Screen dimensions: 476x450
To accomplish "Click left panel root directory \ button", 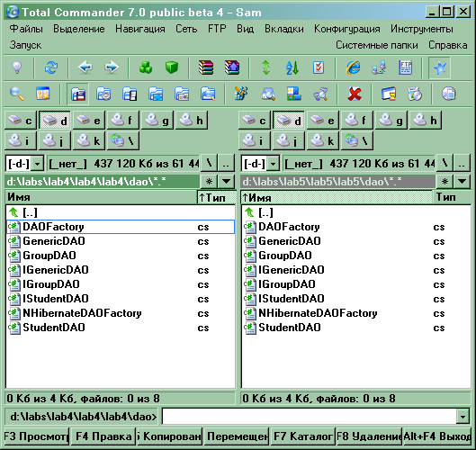I will [x=209, y=164].
